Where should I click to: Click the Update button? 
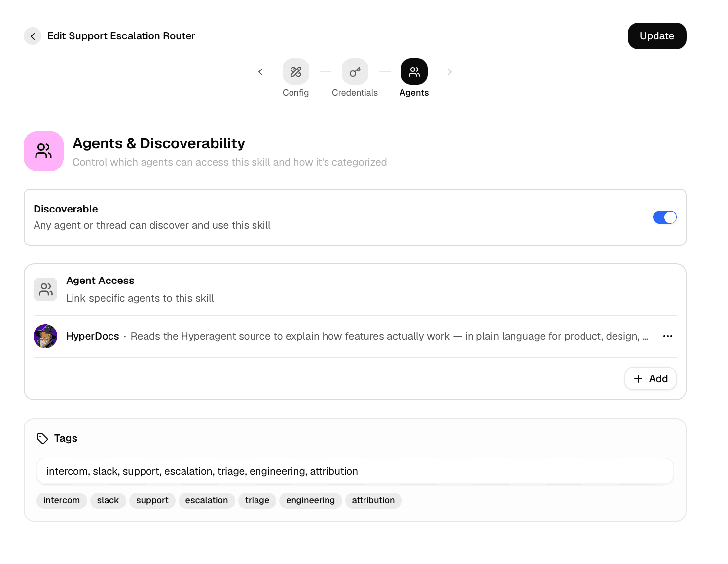656,36
